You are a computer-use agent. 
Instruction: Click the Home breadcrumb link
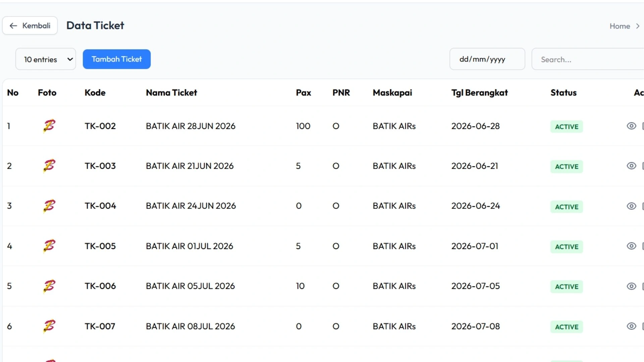point(620,26)
